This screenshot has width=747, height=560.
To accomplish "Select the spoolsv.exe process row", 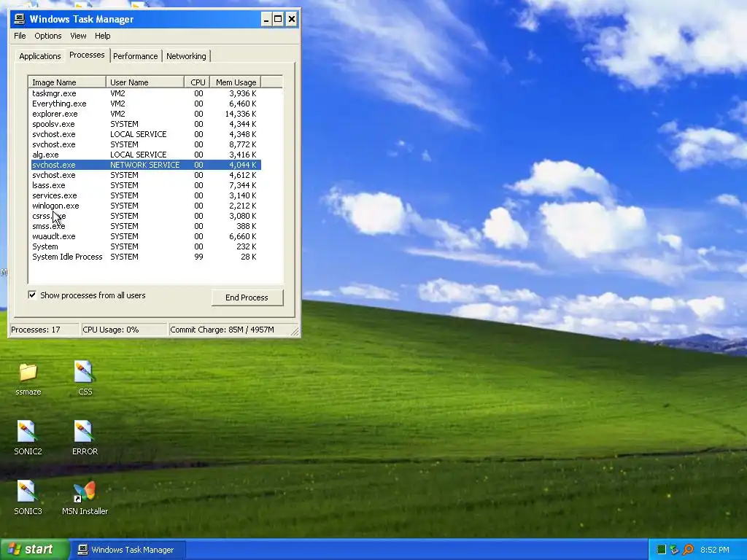I will pos(146,124).
